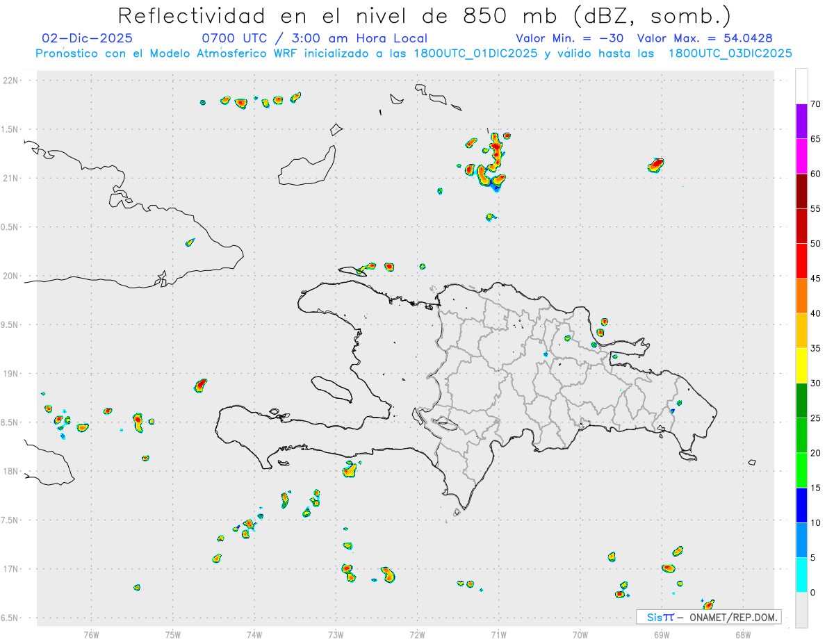The height and width of the screenshot is (644, 834).
Task: Click the longitude label '76W'
Action: coord(91,634)
